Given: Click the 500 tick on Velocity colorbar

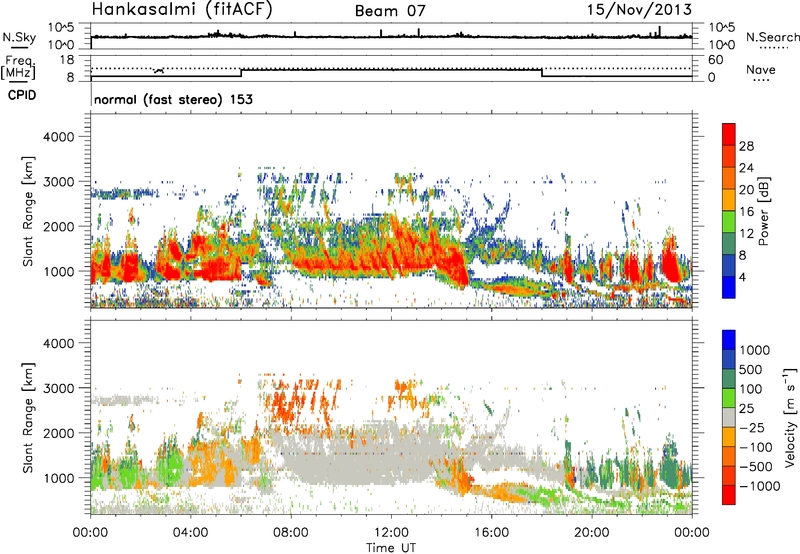Looking at the screenshot, I should tap(751, 369).
